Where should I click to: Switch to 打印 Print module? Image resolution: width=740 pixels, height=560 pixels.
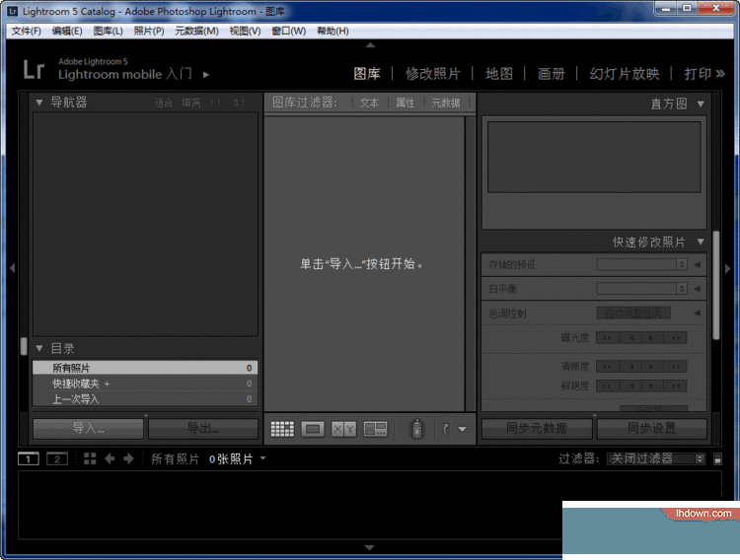(x=698, y=74)
